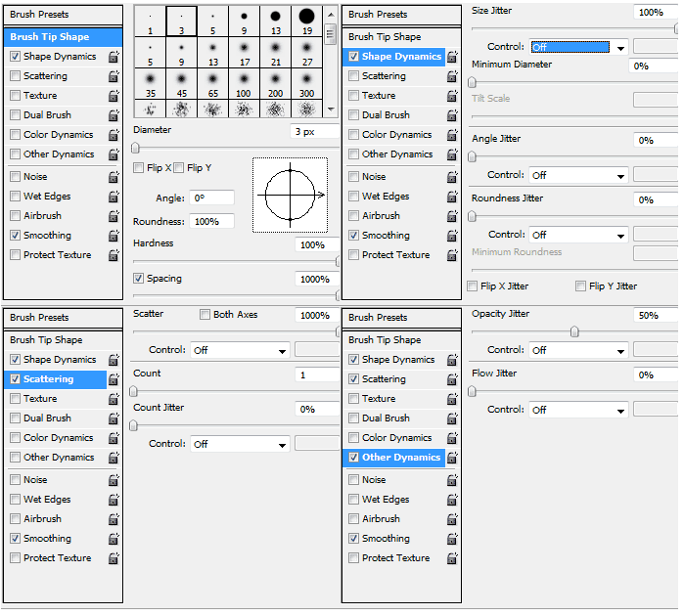Uncheck the highlighted Other Dynamics checkbox
This screenshot has height=616, width=684.
tap(354, 458)
